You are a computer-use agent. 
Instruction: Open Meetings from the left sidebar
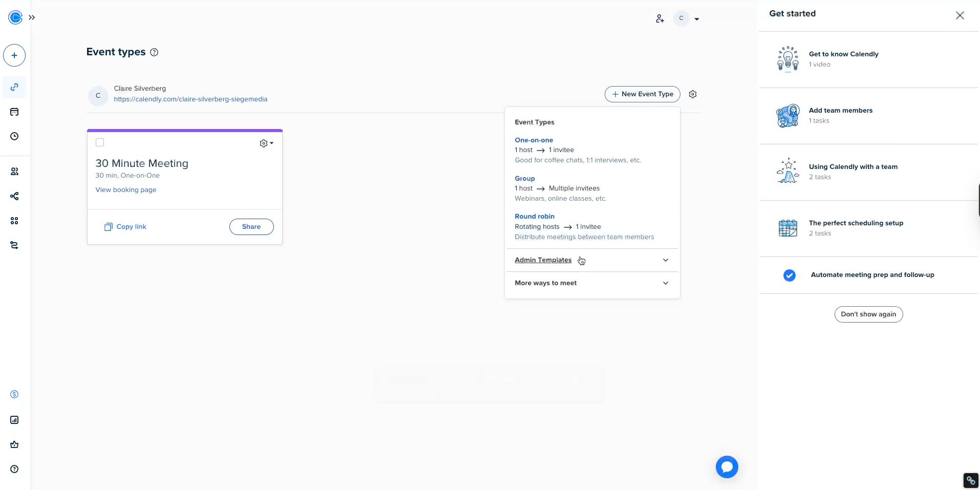click(x=14, y=112)
